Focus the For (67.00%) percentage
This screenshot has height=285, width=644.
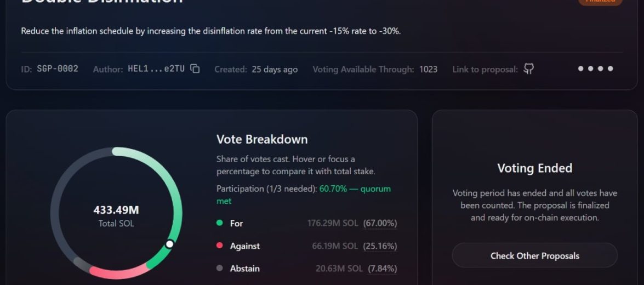(380, 224)
